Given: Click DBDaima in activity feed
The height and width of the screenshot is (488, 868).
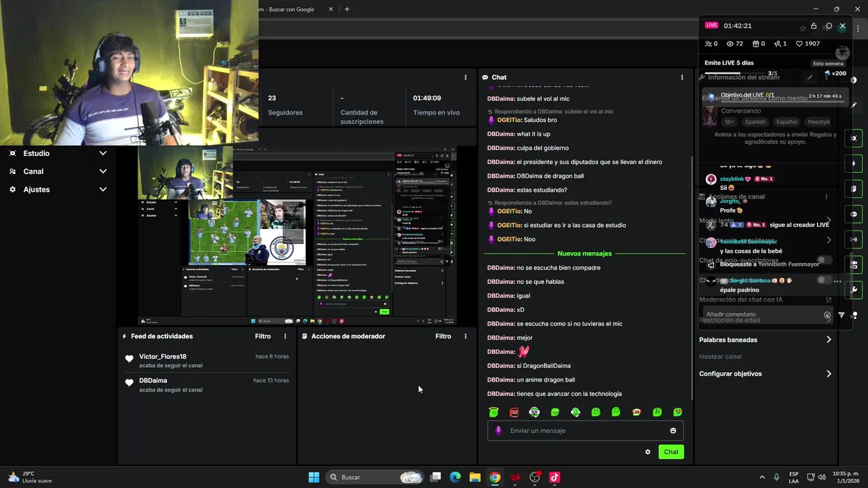Looking at the screenshot, I should click(153, 380).
